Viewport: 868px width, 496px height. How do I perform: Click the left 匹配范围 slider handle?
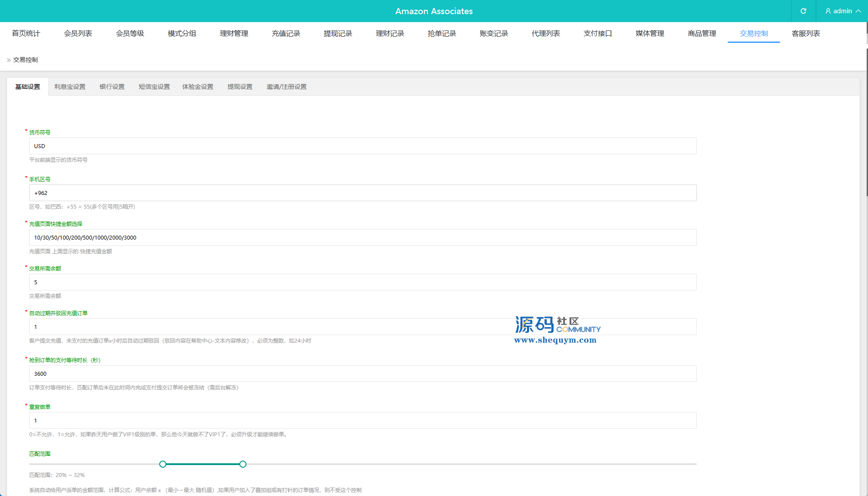[x=163, y=464]
